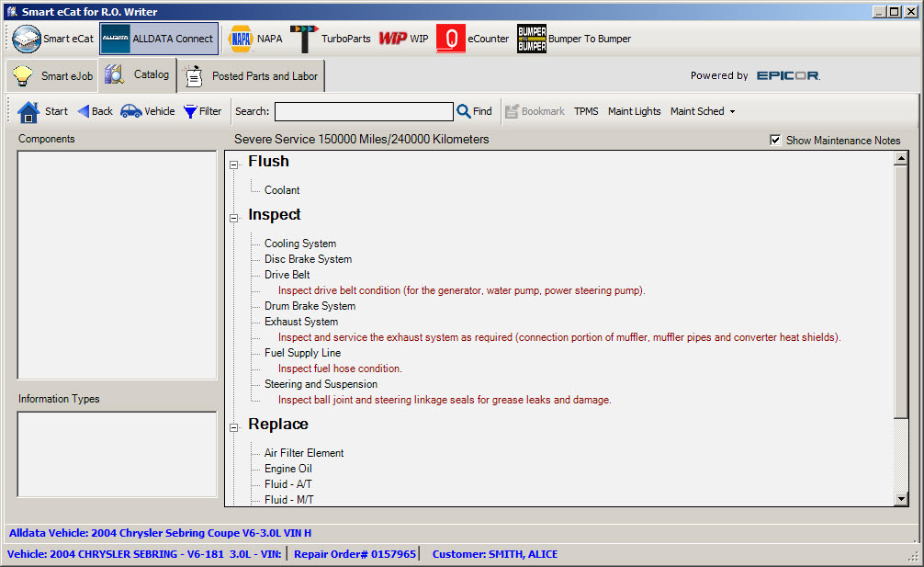Open the WIP tool
This screenshot has height=567, width=924.
[x=393, y=39]
